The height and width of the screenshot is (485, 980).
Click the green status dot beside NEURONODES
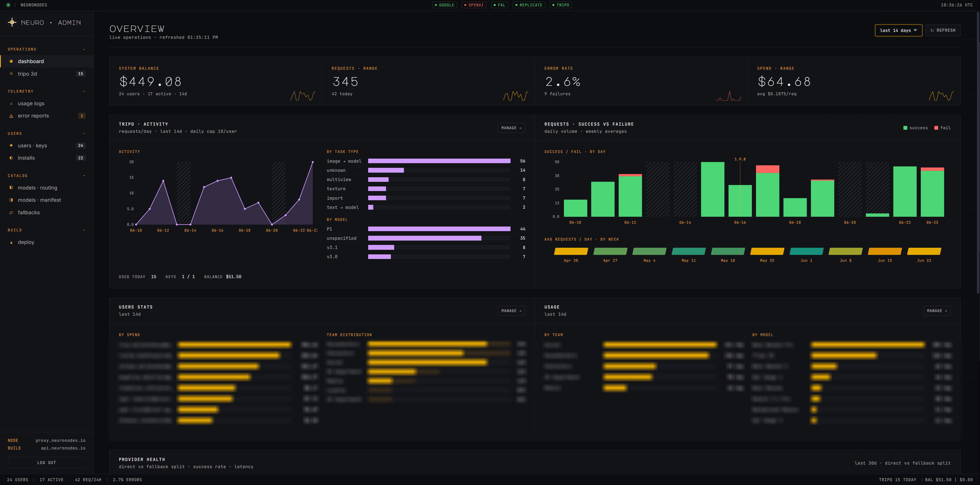(8, 5)
